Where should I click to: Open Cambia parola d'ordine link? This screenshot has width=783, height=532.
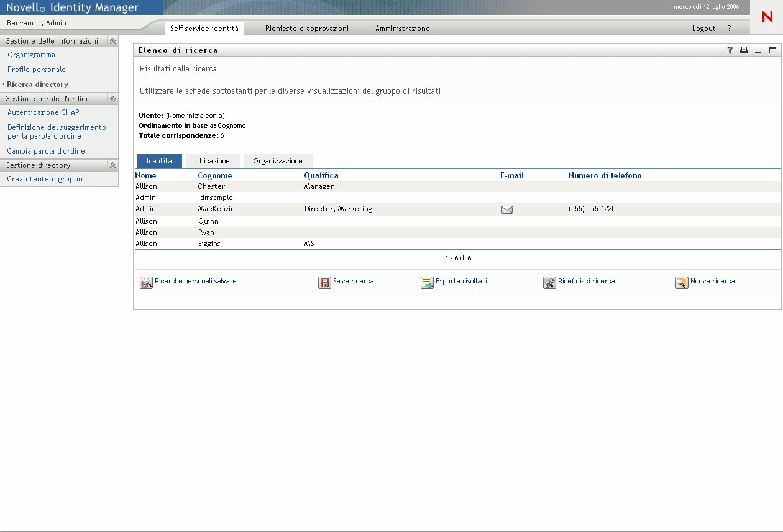tap(46, 151)
